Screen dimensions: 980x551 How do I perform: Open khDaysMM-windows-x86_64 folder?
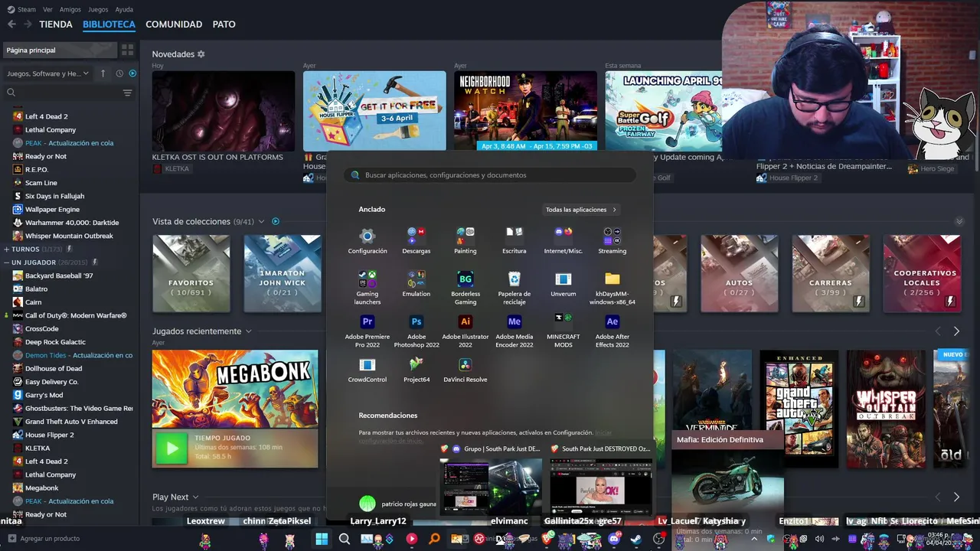612,287
